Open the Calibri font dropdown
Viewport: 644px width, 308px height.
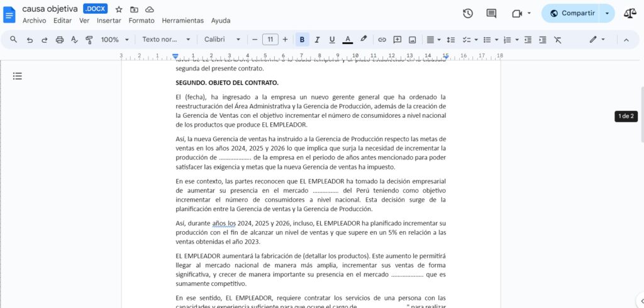point(222,40)
